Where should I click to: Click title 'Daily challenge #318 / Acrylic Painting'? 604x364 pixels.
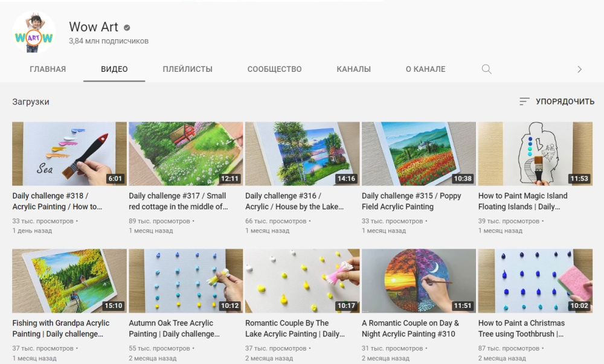coord(57,201)
